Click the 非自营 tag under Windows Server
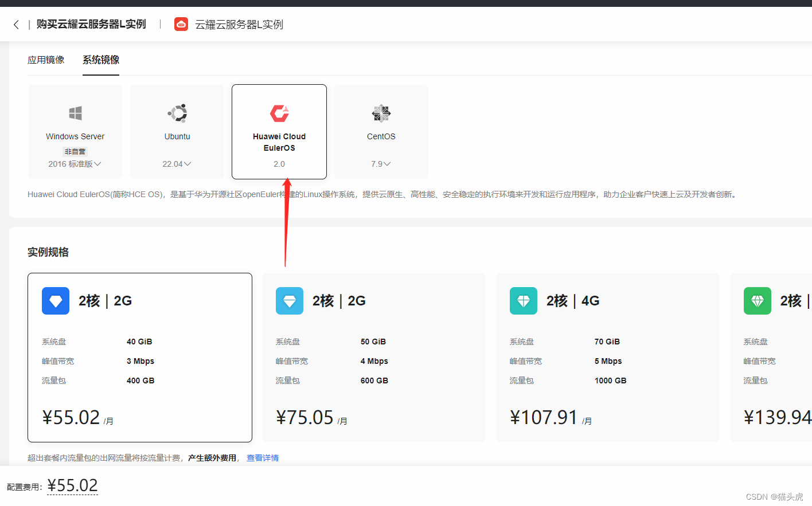Image resolution: width=812 pixels, height=506 pixels. [x=75, y=151]
